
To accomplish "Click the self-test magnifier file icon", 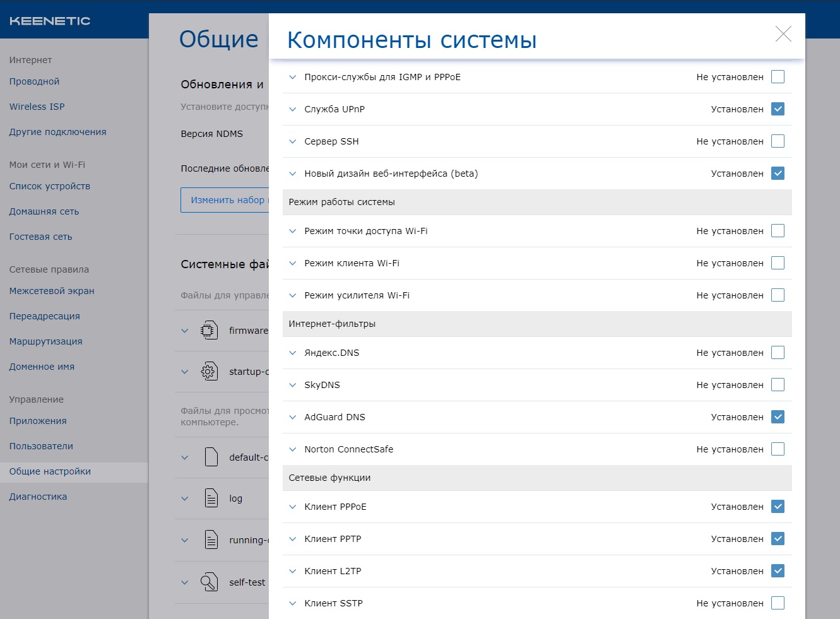I will pos(209,582).
